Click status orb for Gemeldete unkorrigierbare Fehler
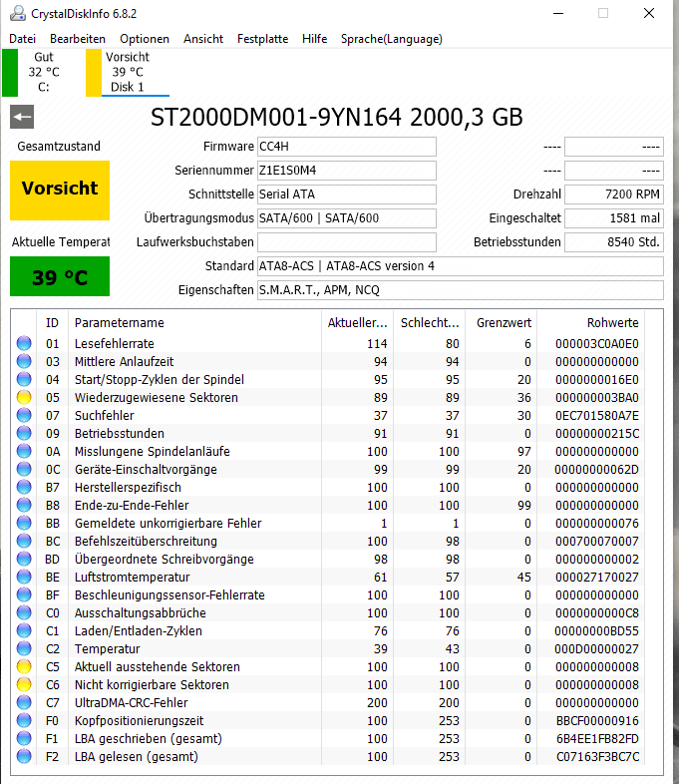The image size is (679, 784). click(x=24, y=524)
